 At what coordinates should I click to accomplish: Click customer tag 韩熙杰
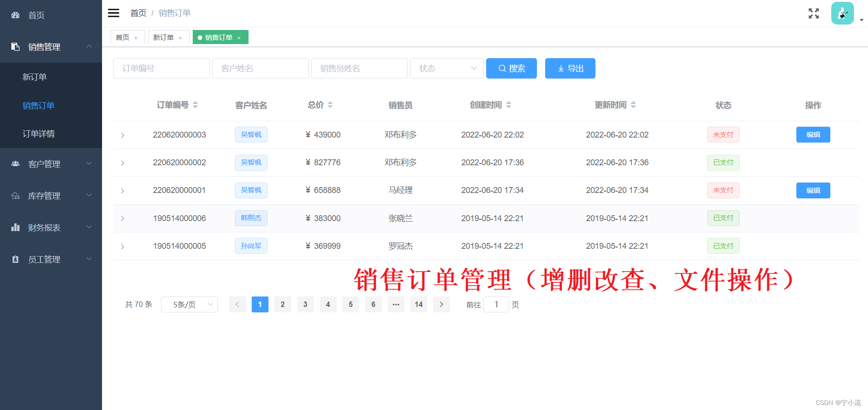pyautogui.click(x=251, y=218)
